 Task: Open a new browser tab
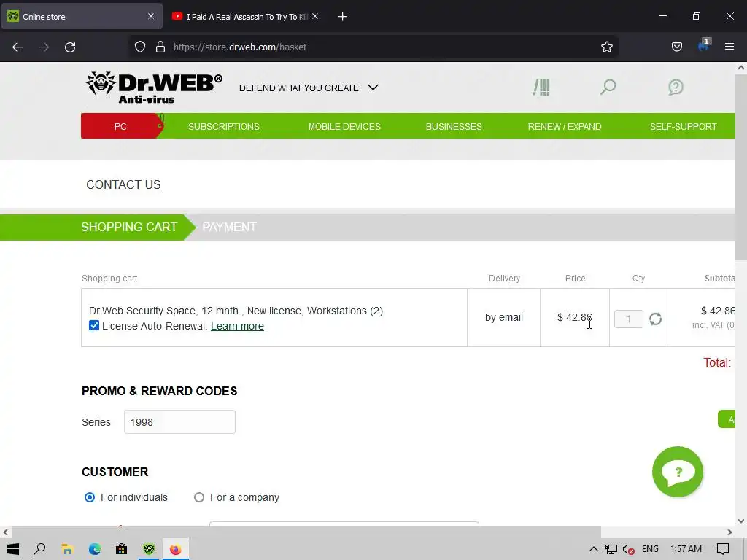[x=342, y=17]
